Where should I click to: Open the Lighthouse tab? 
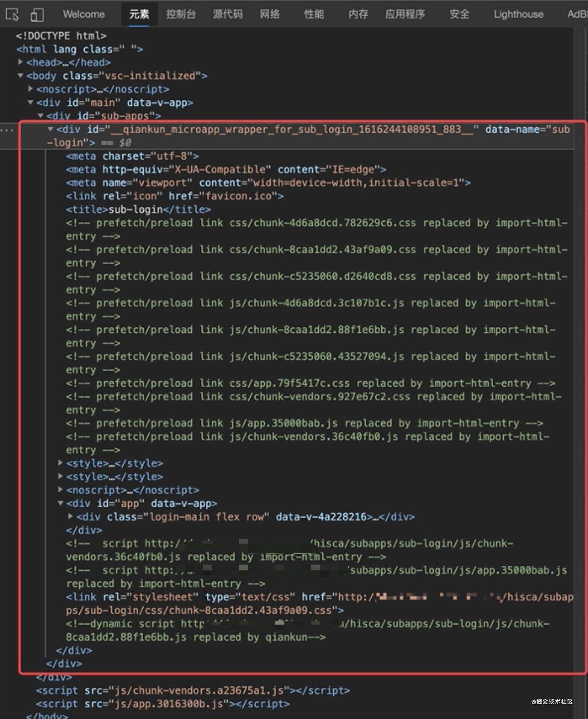tap(519, 14)
